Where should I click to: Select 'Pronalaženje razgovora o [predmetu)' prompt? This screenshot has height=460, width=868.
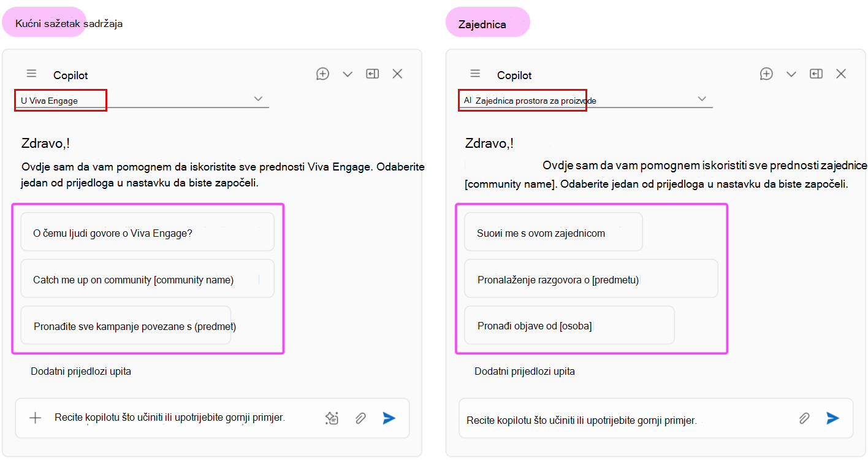tap(591, 279)
